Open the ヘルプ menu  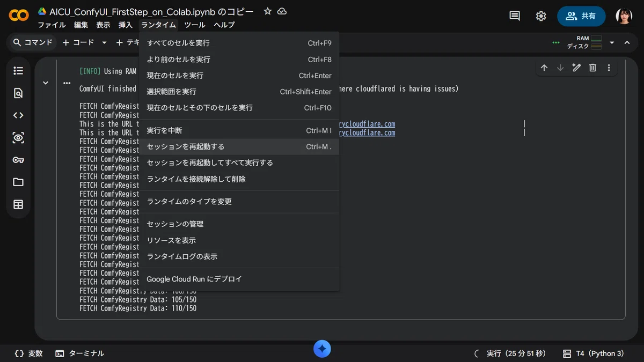pyautogui.click(x=224, y=25)
